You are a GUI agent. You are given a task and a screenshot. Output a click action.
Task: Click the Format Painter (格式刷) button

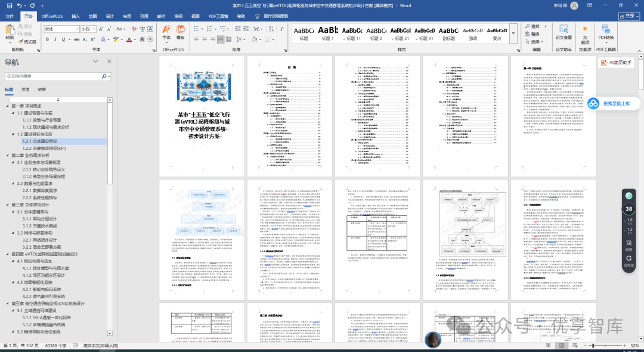27,42
